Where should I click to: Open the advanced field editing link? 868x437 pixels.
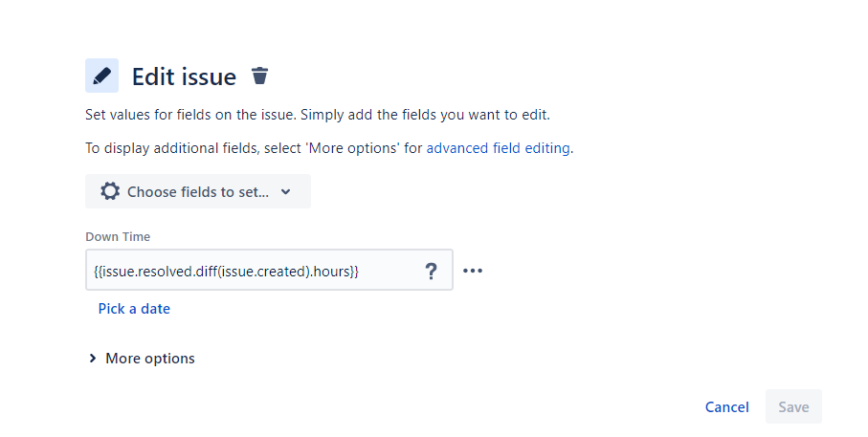tap(498, 148)
